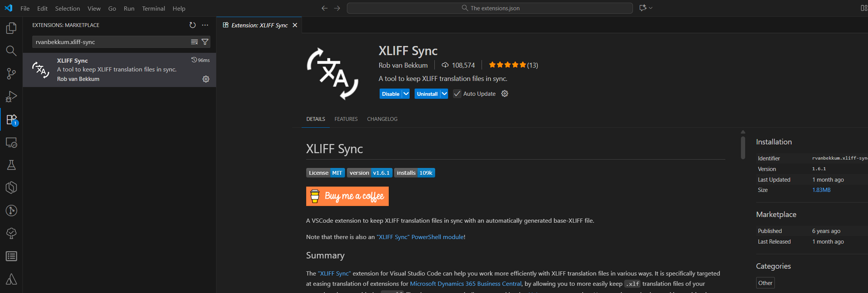Open the Source Control view

[11, 74]
